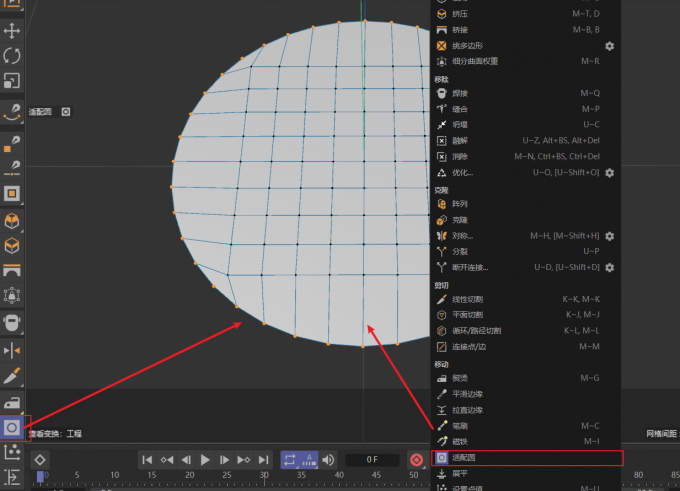Go to the previous keyframe

pyautogui.click(x=167, y=460)
